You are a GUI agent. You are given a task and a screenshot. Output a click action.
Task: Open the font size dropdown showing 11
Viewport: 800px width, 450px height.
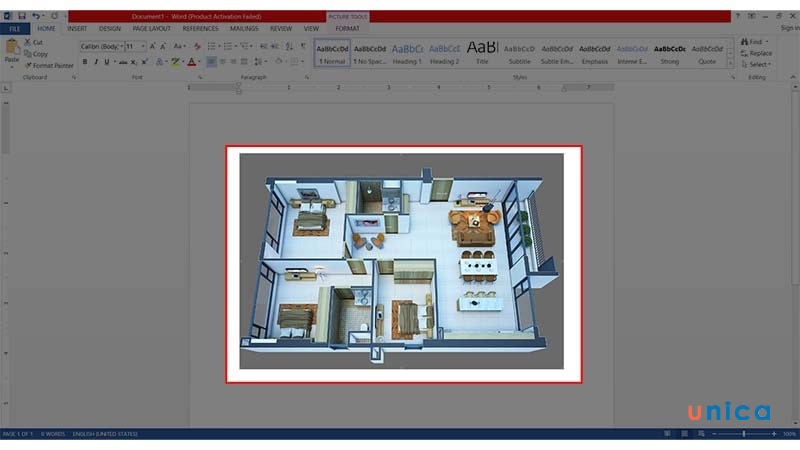pyautogui.click(x=135, y=47)
